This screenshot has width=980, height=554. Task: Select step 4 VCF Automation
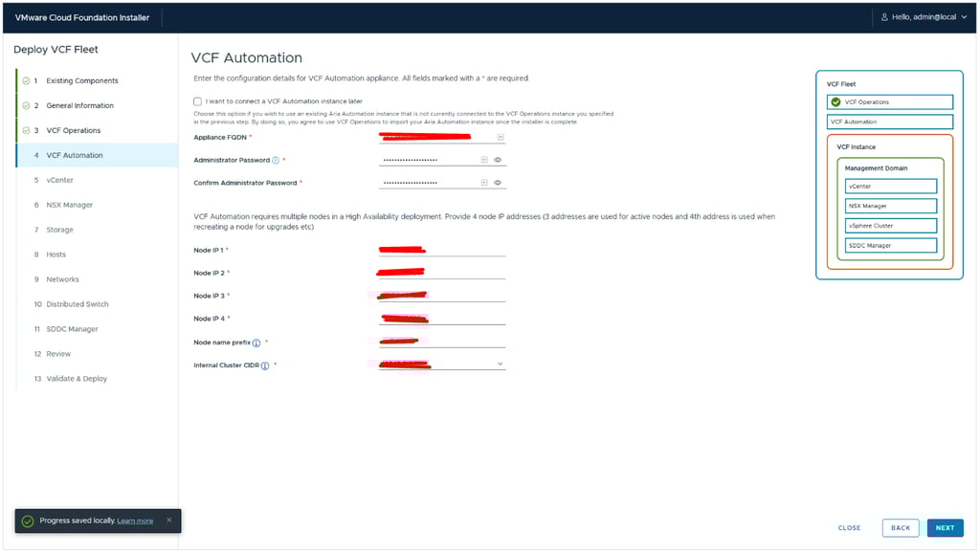click(97, 155)
